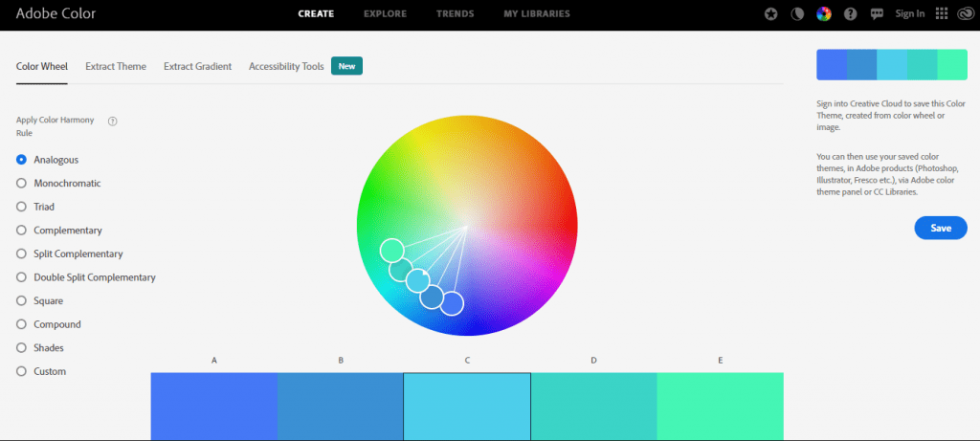Select color swatch D turquoise
Screen dimensions: 980x441
click(x=593, y=407)
